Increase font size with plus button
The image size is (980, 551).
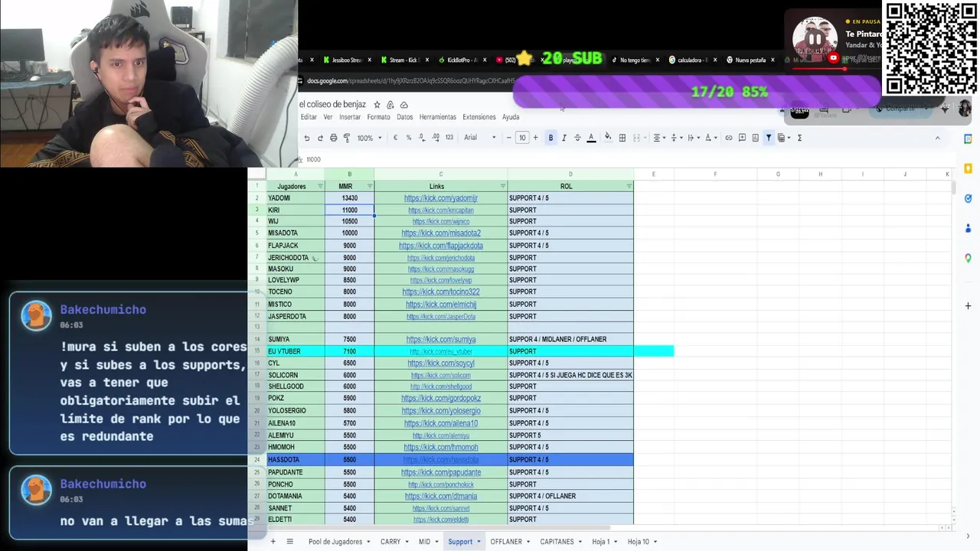click(x=535, y=138)
